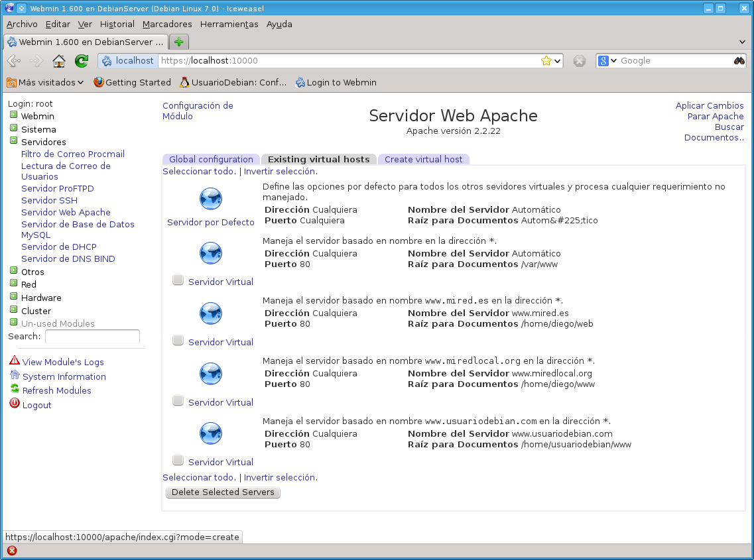Open the UsuarioDebian penguin bookmark
Viewport: 754px width, 560px height.
[233, 82]
